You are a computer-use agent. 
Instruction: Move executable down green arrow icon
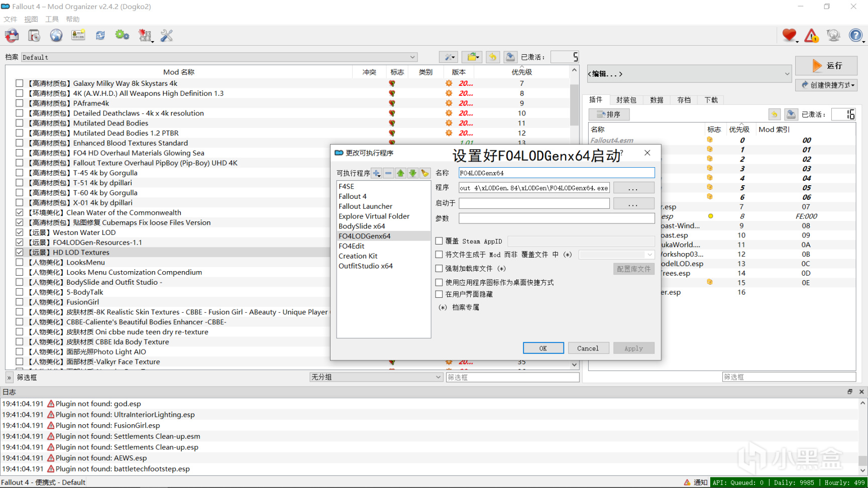(x=412, y=173)
